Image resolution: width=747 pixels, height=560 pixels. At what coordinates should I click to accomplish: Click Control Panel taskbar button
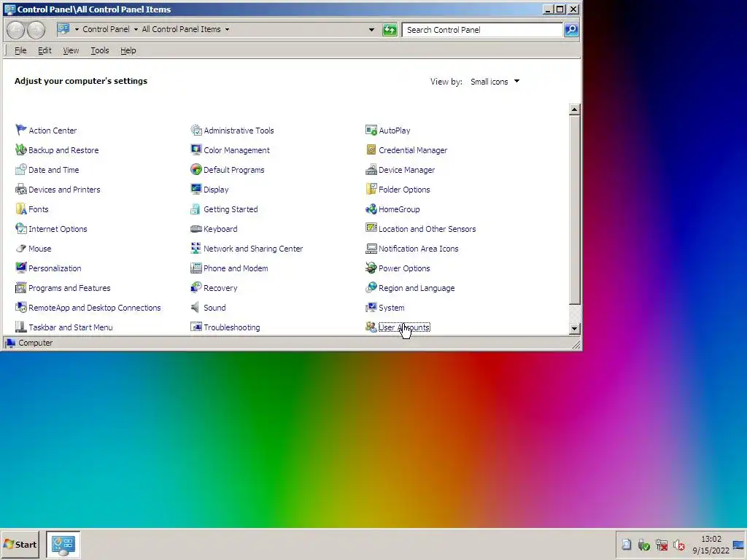tap(63, 544)
